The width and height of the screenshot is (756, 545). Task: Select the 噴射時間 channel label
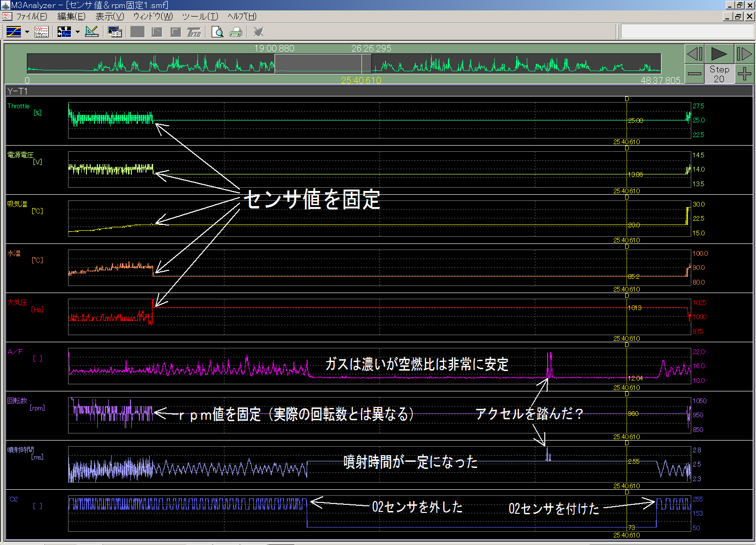(x=20, y=450)
